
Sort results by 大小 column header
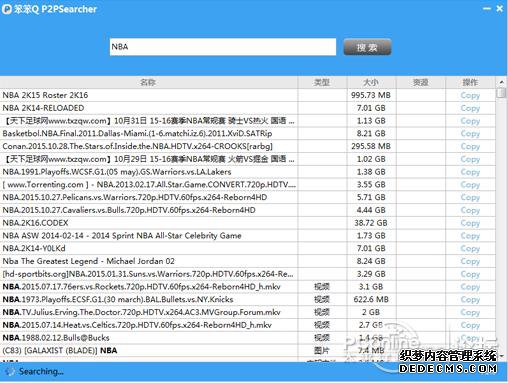tap(371, 82)
